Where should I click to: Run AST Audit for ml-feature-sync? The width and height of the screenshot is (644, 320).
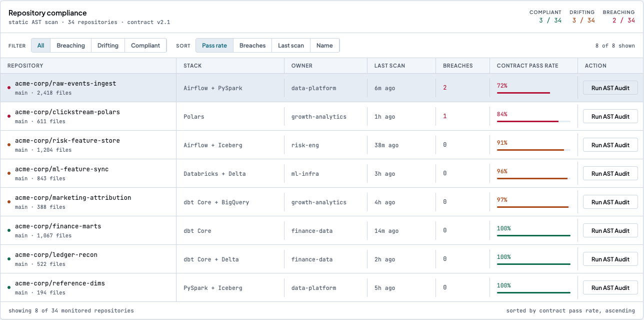610,173
